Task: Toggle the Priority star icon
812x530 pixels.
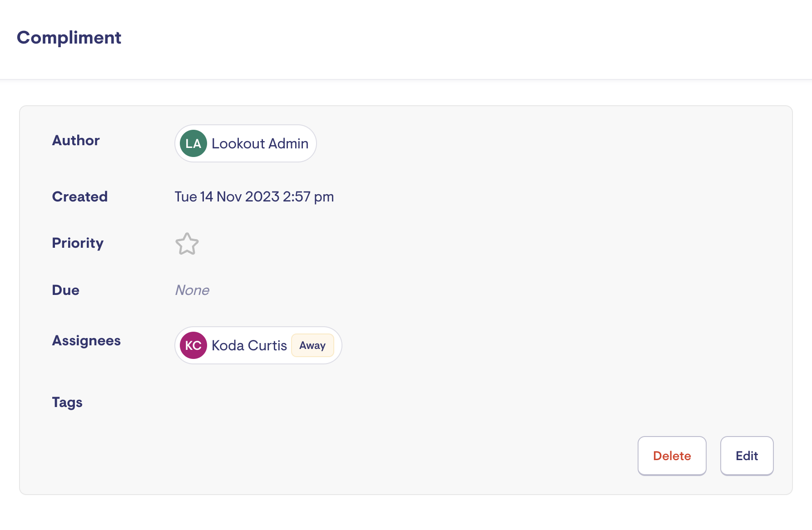Action: 187,244
